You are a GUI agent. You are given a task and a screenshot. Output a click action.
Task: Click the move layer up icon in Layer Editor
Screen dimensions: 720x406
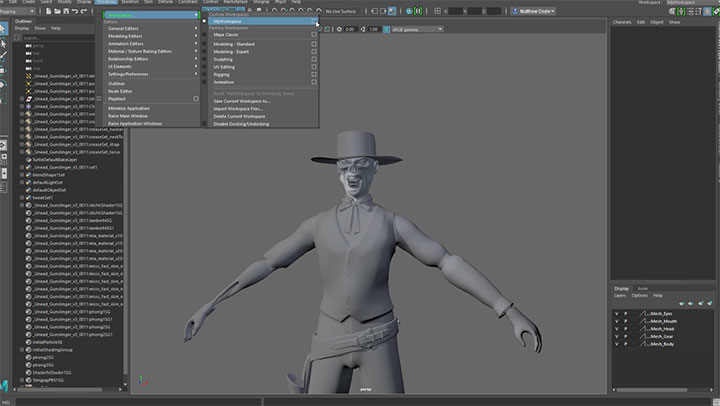[681, 303]
